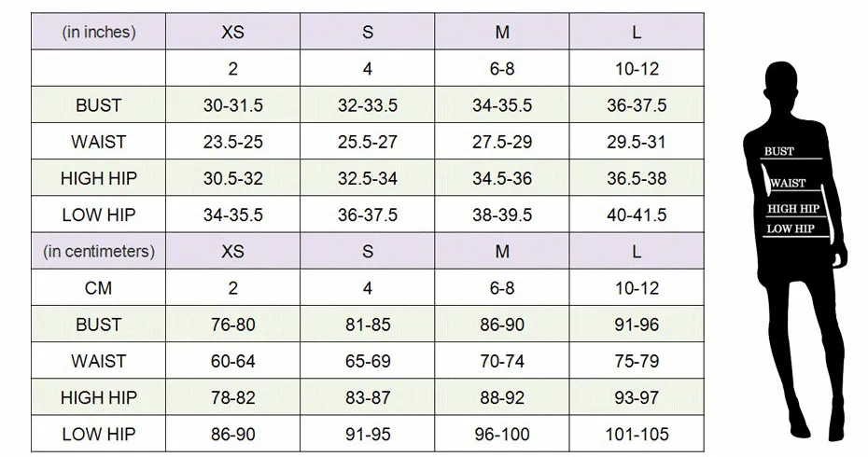Click the 76-80 bust centimeter cell
The image size is (868, 457).
[x=233, y=325]
